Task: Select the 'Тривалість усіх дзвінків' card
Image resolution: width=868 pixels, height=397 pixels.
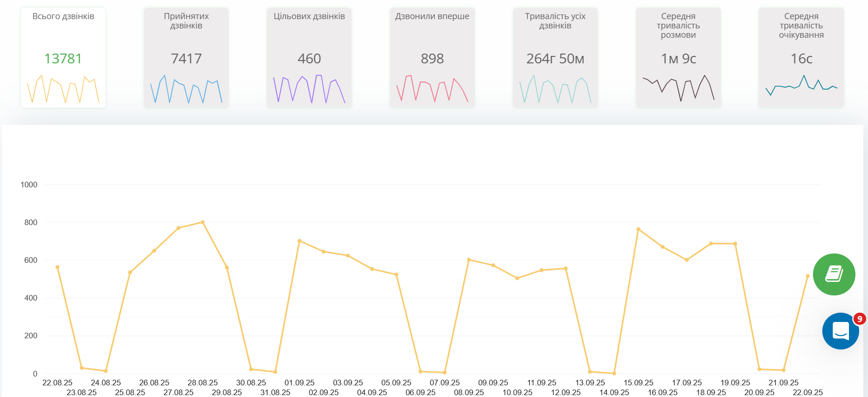Action: point(555,58)
